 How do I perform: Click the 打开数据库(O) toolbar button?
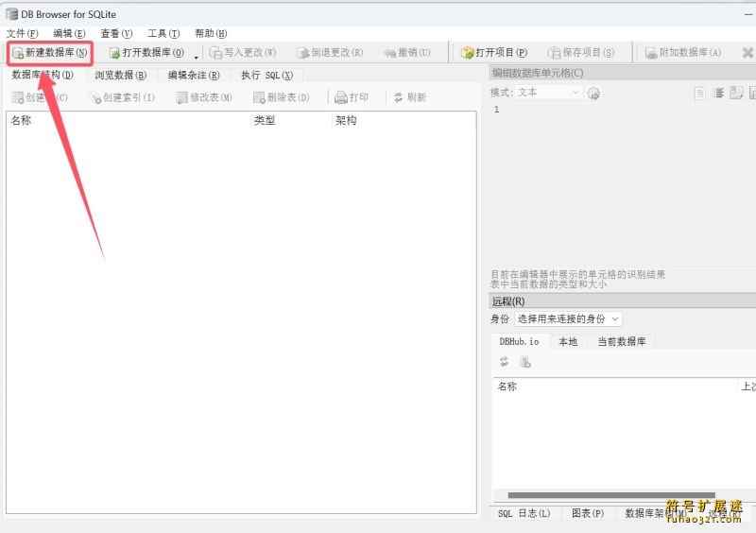tap(146, 53)
